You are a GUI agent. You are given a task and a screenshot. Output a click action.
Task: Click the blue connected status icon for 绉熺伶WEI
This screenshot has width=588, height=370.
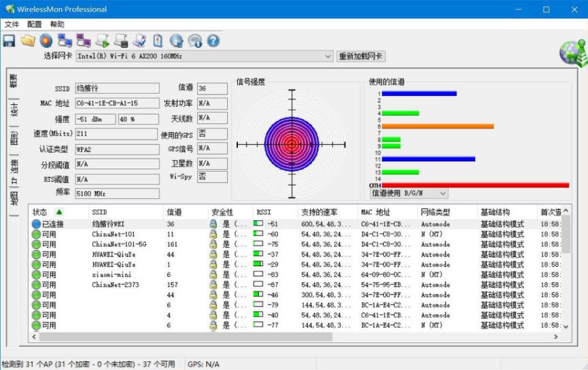point(36,224)
